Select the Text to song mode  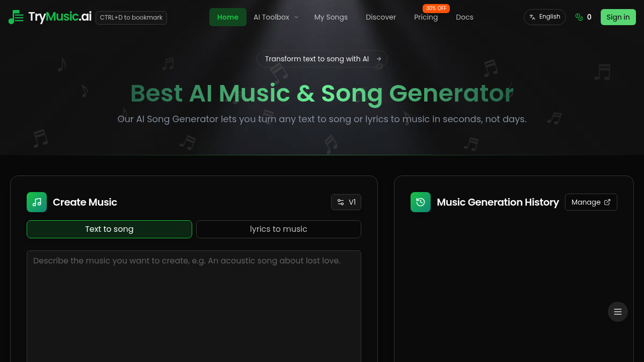tap(109, 229)
